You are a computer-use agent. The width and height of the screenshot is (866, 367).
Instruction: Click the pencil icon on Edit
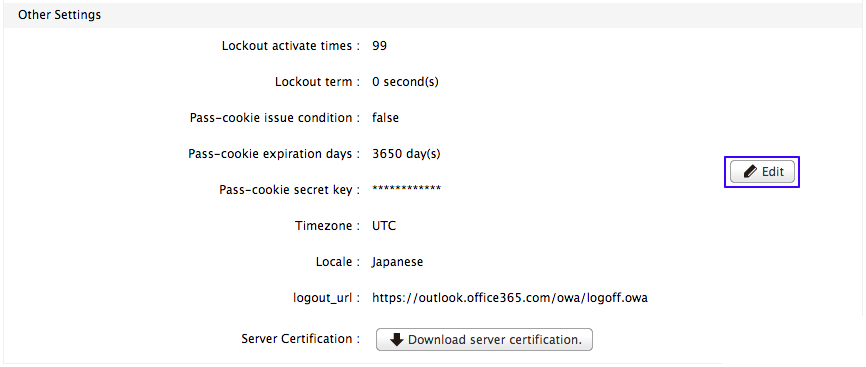(750, 172)
